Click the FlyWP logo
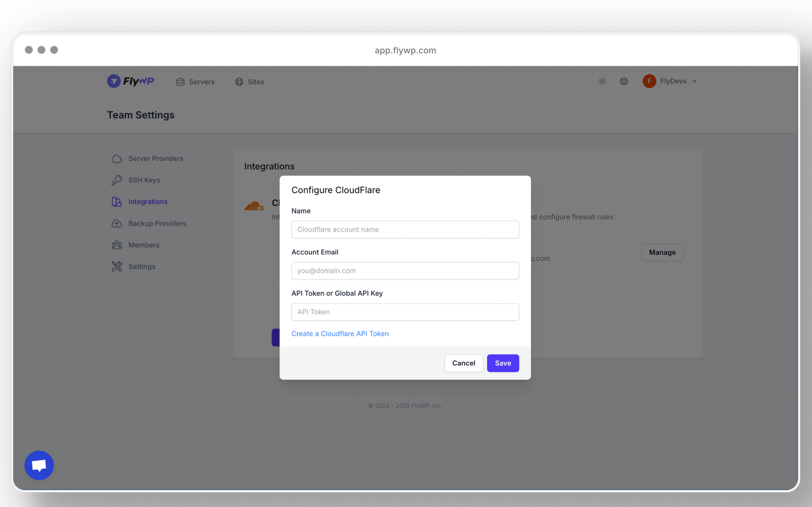Viewport: 812px width, 507px height. [130, 81]
